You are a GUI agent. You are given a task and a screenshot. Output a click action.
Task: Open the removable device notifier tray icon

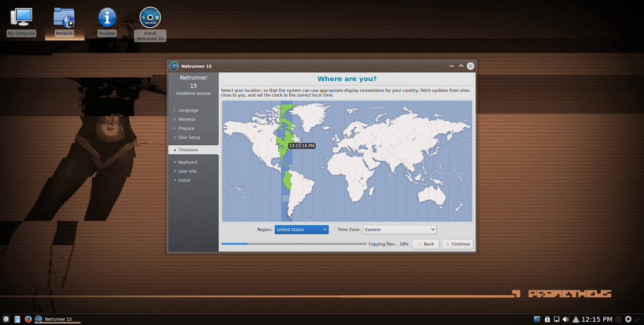pos(547,319)
